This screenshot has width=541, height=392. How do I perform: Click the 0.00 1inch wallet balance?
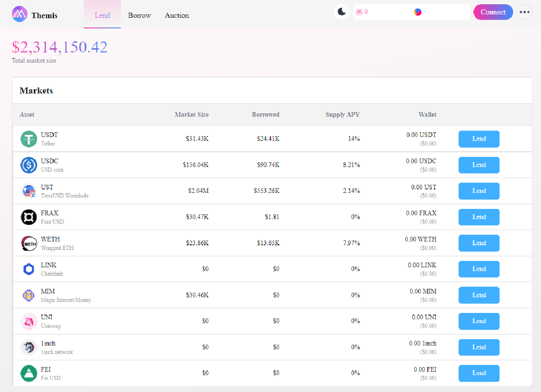pos(423,343)
